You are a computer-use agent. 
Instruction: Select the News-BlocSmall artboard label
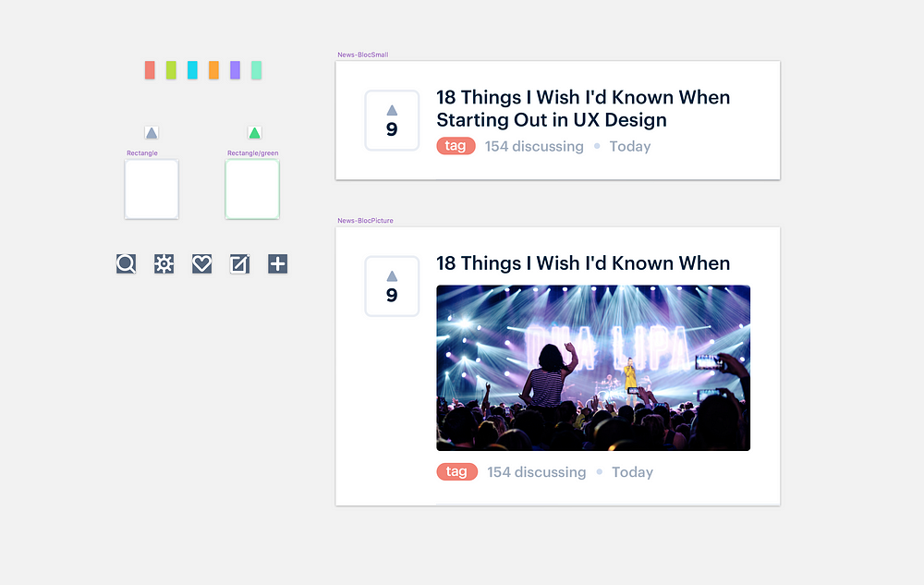click(x=363, y=55)
